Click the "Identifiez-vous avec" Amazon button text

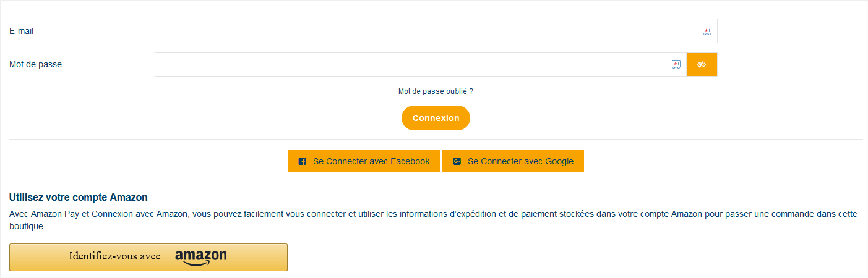point(115,256)
